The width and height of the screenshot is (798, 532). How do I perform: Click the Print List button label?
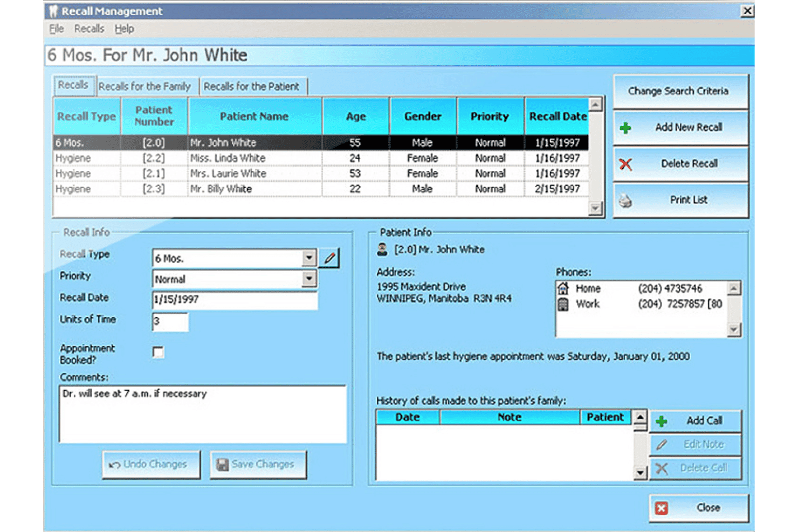pyautogui.click(x=689, y=200)
